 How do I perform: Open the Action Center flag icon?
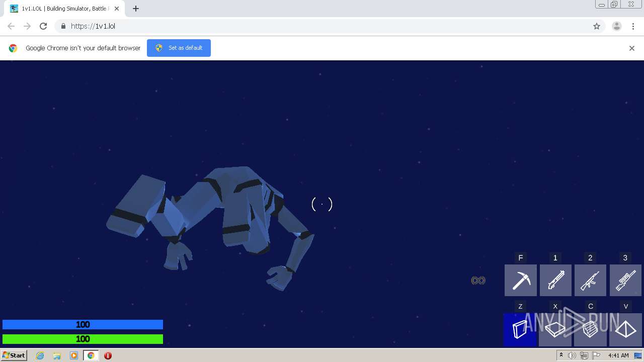596,355
